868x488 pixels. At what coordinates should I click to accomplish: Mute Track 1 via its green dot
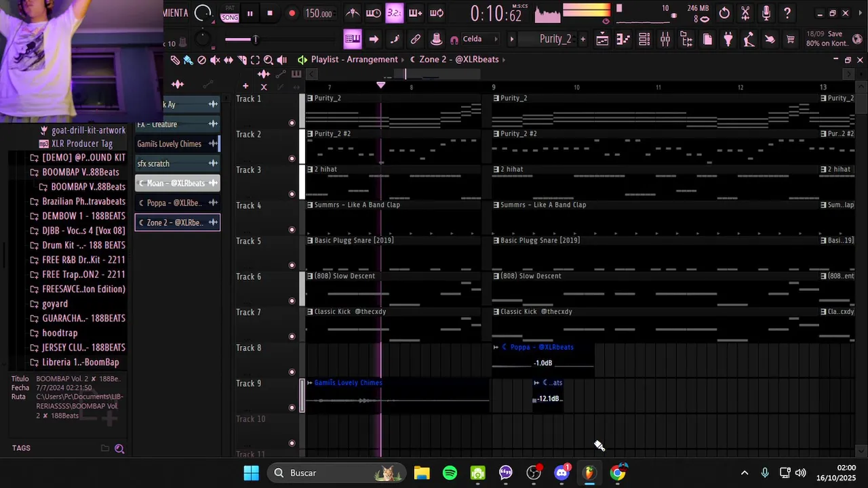click(292, 123)
